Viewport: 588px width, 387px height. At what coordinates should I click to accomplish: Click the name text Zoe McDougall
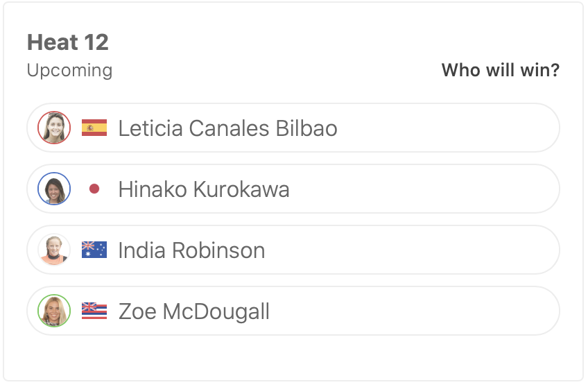pyautogui.click(x=194, y=311)
